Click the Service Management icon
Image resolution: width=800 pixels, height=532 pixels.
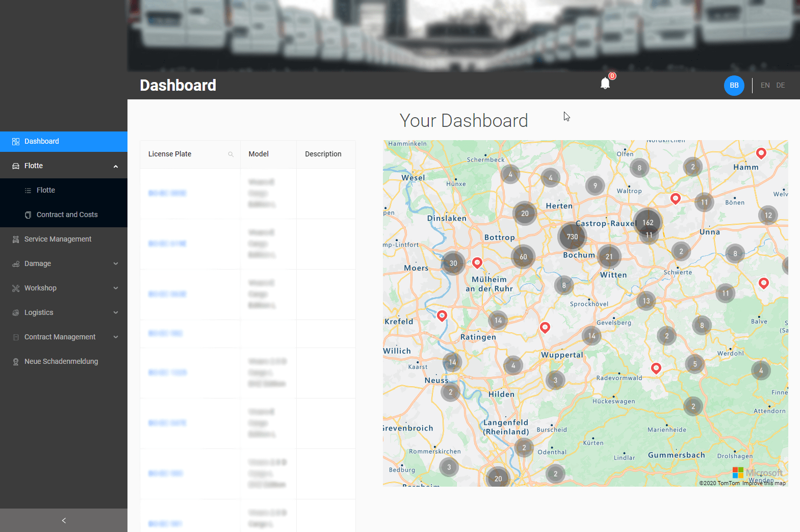16,239
